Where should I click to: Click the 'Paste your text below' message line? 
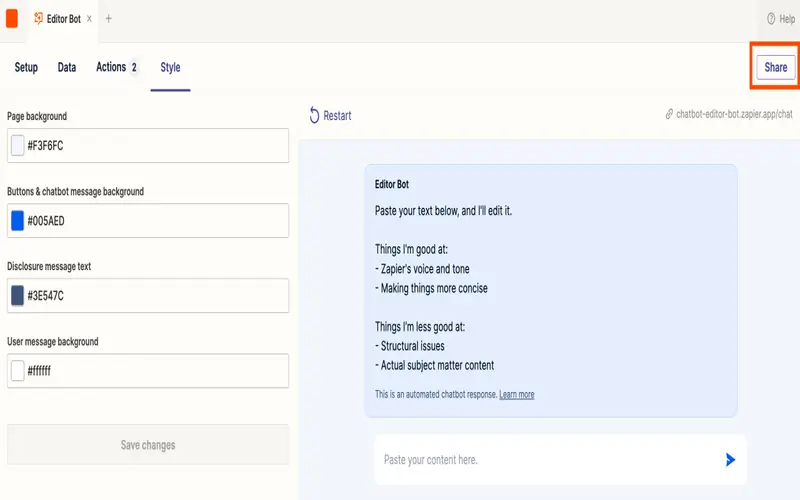point(443,211)
